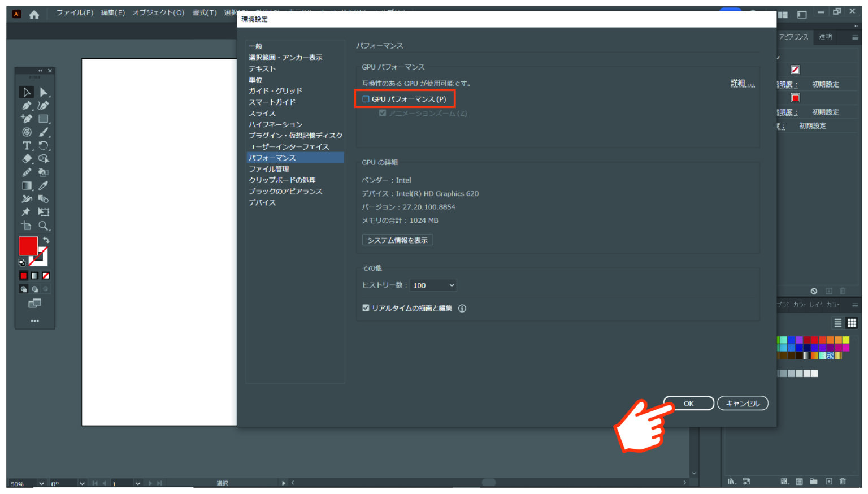Open the Zoom tool

(x=44, y=226)
